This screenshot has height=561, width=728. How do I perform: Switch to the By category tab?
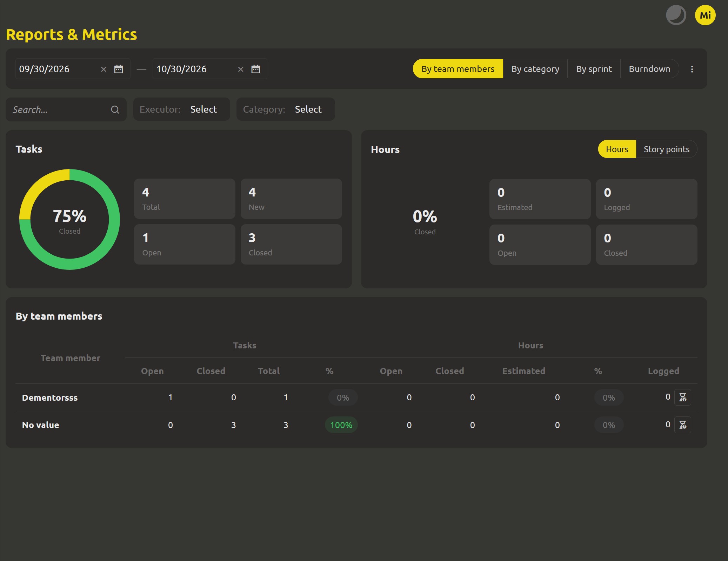pos(535,69)
